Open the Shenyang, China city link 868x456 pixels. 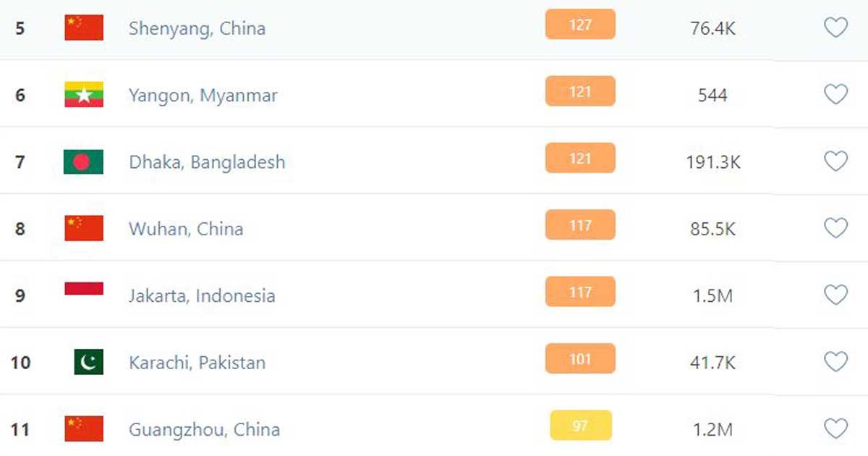197,28
